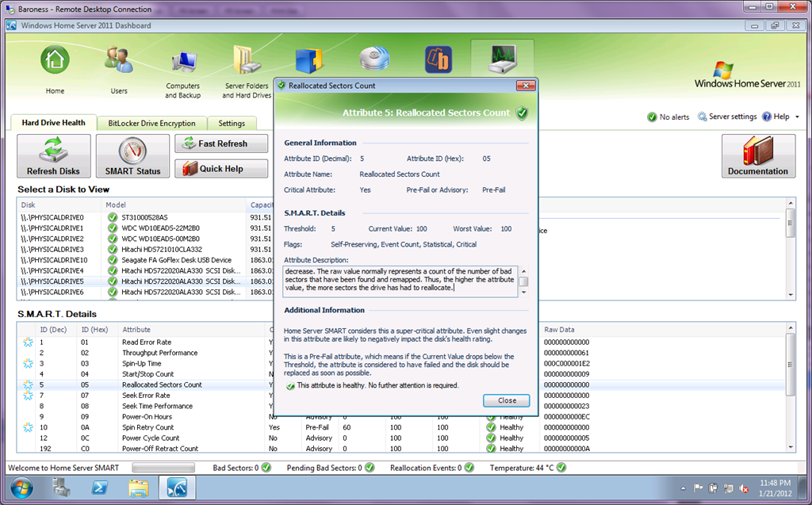Click the muted volume icon in system tray
This screenshot has width=812, height=505.
click(x=744, y=488)
